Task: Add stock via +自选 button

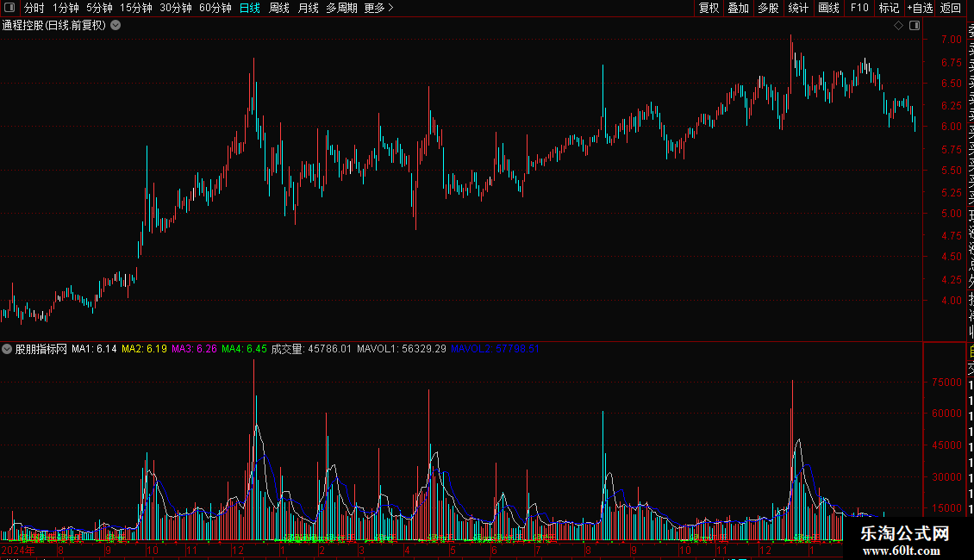Action: 920,8
